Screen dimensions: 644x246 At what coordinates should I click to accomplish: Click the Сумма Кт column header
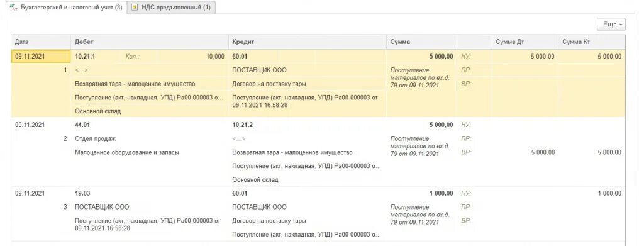[x=591, y=42]
